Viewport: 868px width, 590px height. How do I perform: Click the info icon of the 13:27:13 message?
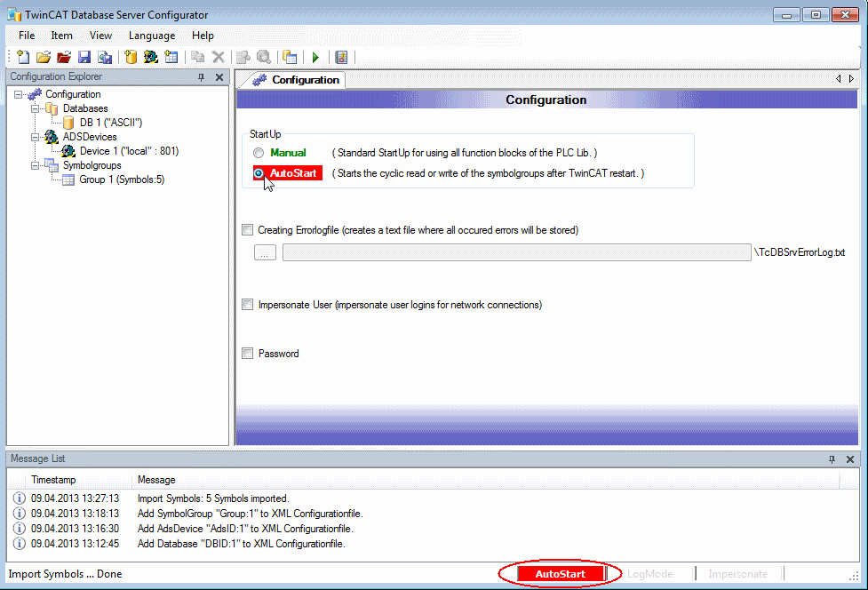tap(19, 498)
